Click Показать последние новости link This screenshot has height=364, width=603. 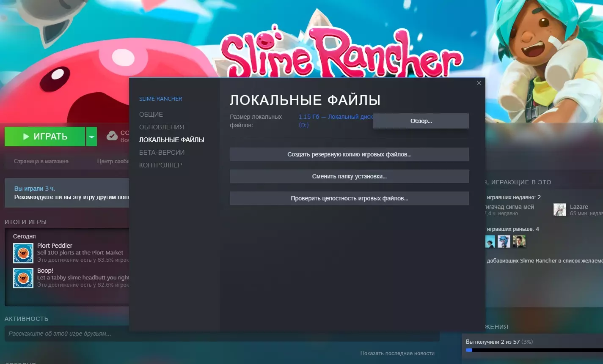(x=397, y=353)
